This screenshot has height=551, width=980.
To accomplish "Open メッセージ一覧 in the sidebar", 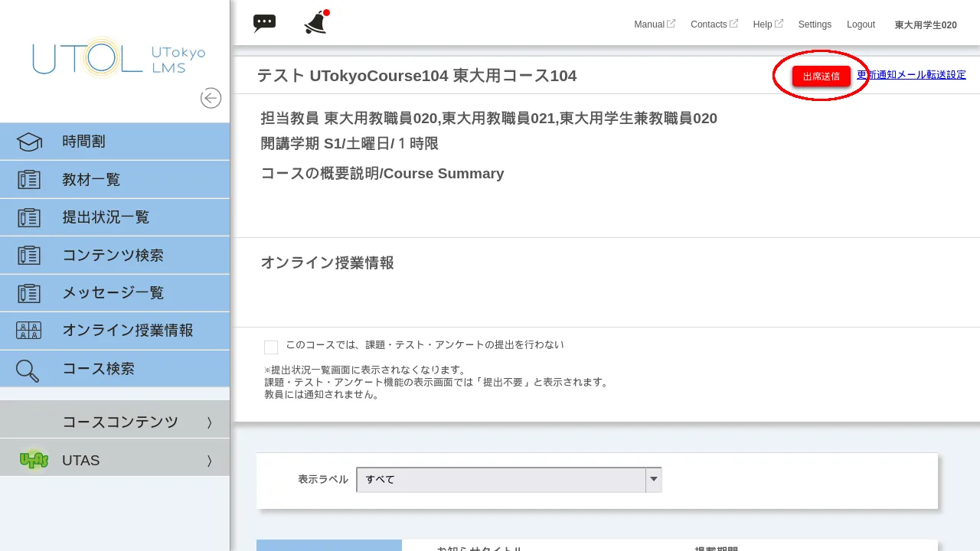I will click(x=28, y=293).
